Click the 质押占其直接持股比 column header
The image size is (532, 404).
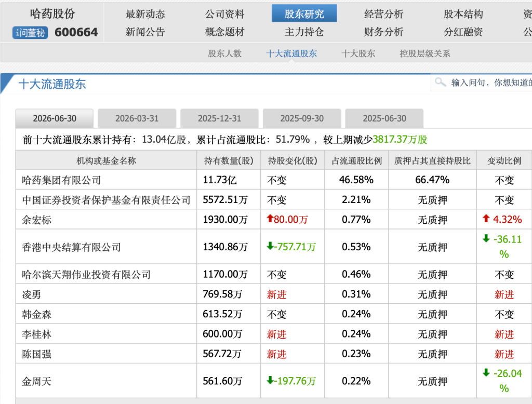point(433,160)
